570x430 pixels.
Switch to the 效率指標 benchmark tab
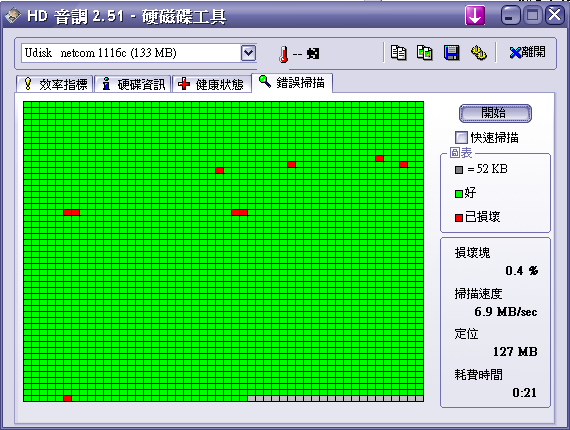coord(55,84)
